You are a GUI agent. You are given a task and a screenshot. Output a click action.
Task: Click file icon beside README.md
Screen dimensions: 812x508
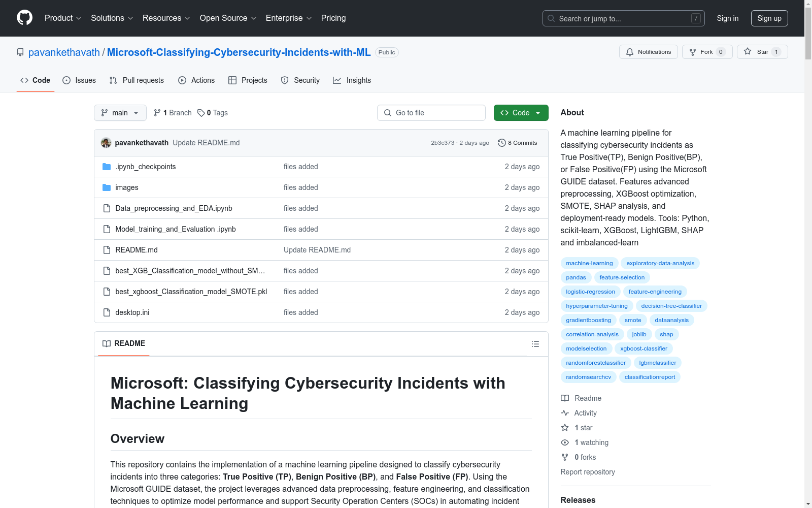107,250
